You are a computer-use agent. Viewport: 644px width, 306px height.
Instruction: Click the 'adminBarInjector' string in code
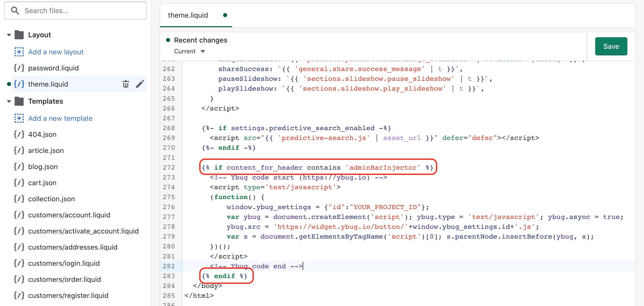point(383,168)
